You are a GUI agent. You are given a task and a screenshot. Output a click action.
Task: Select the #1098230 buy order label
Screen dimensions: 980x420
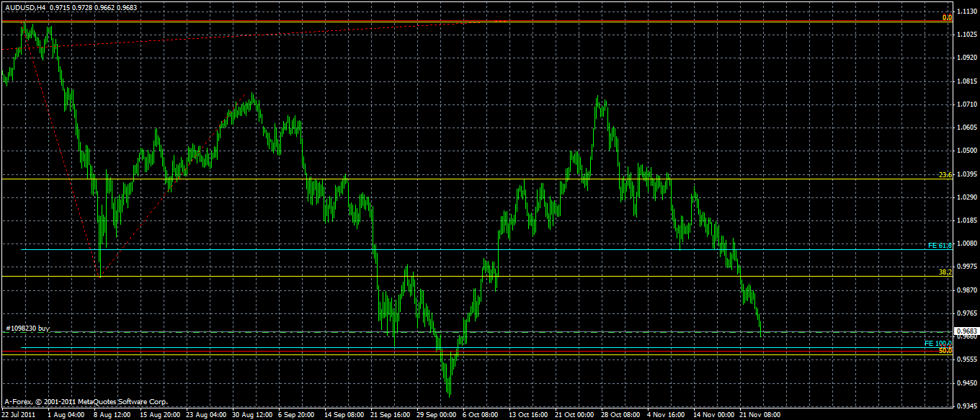click(x=27, y=329)
